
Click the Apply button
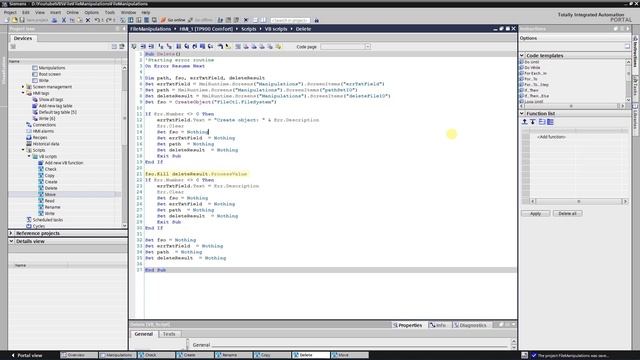[535, 213]
